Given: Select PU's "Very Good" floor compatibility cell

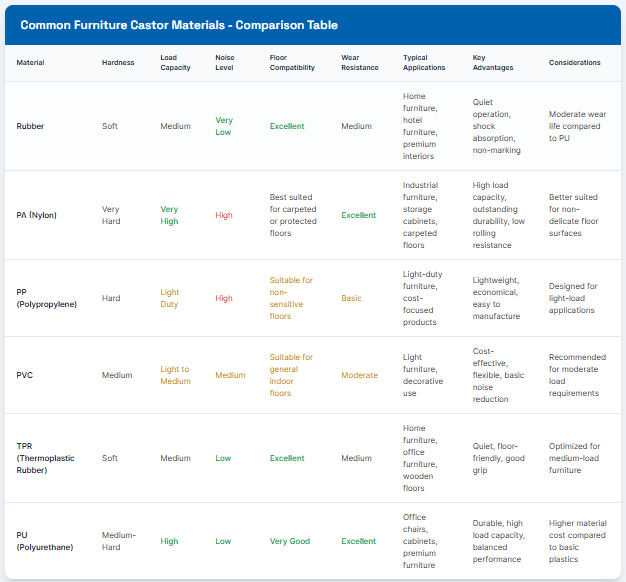Looking at the screenshot, I should 289,541.
